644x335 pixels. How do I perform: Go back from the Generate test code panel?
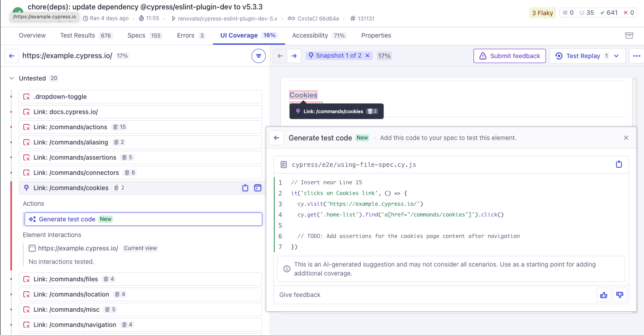click(x=277, y=138)
